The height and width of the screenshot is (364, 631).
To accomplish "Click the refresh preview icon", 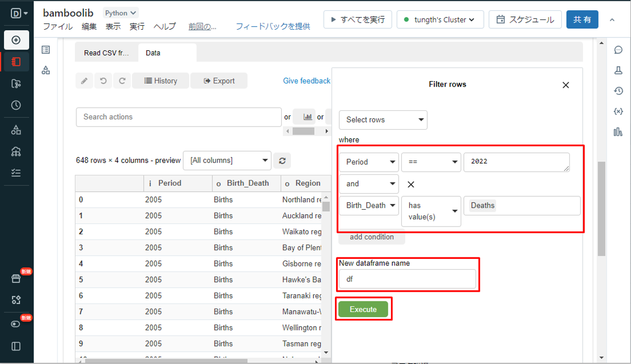I will pyautogui.click(x=282, y=160).
